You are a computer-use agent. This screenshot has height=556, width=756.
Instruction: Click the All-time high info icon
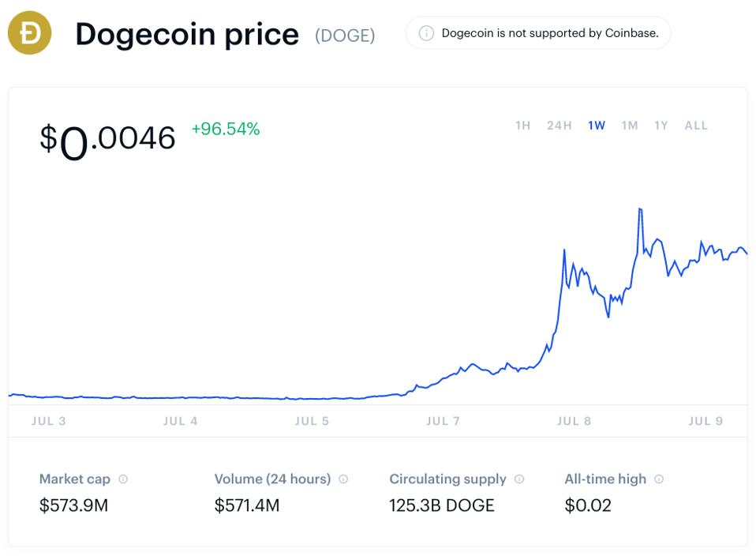659,479
